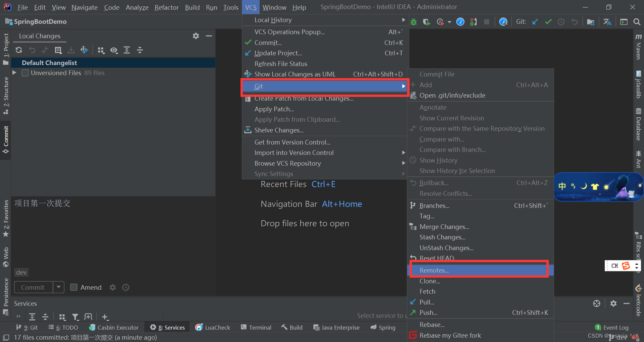Select Stash Changes... in the Git submenu
The width and height of the screenshot is (644, 342).
pos(480,237)
